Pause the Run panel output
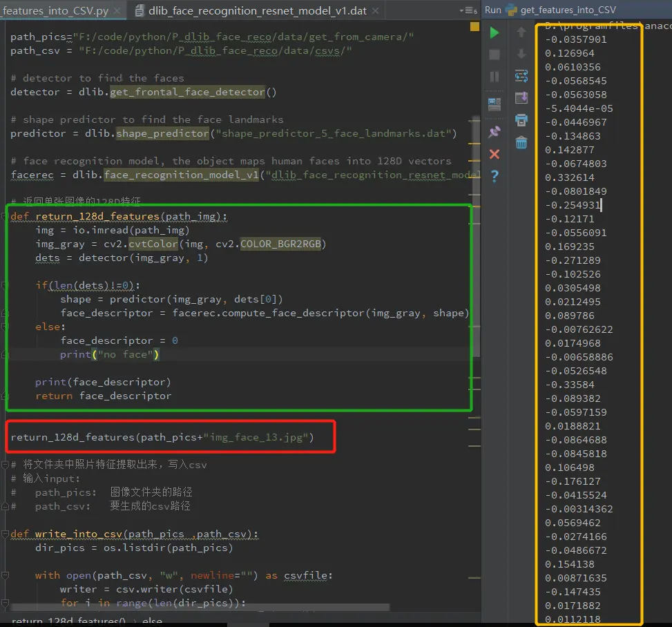This screenshot has height=627, width=672. [x=494, y=77]
